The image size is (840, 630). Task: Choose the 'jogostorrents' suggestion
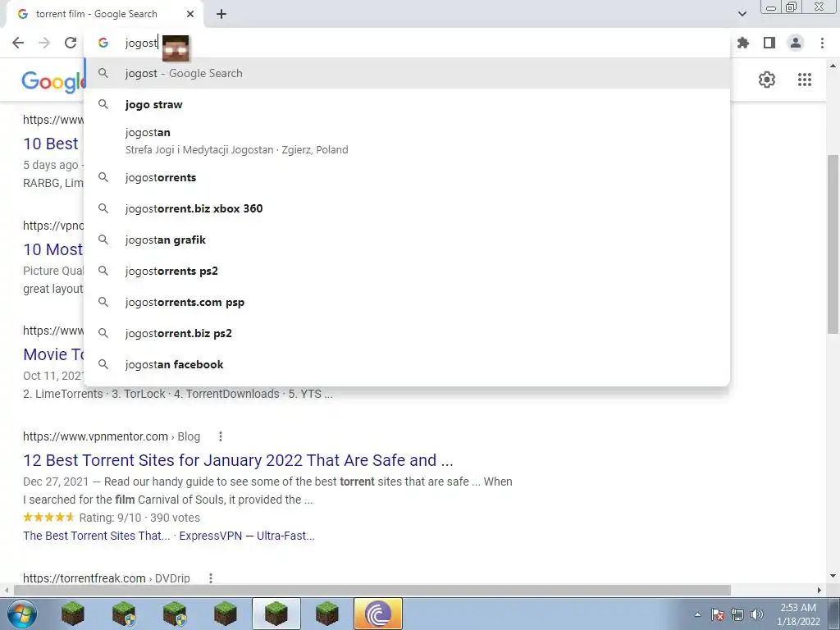tap(407, 177)
